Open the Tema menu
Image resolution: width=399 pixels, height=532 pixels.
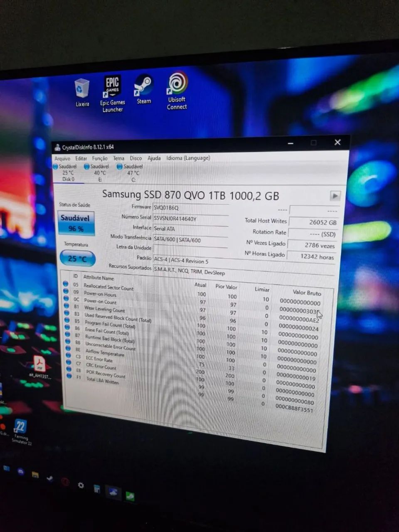[119, 158]
